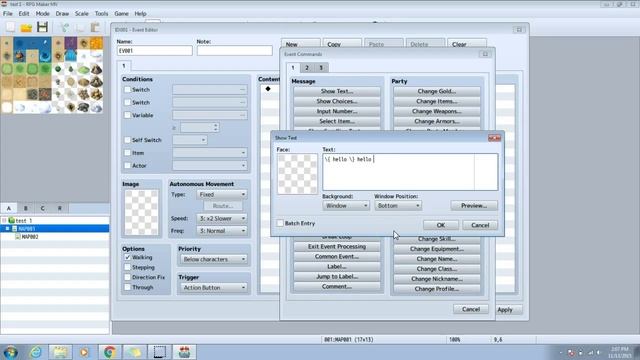The height and width of the screenshot is (360, 640).
Task: Open the Priority dropdown
Action: tap(213, 259)
